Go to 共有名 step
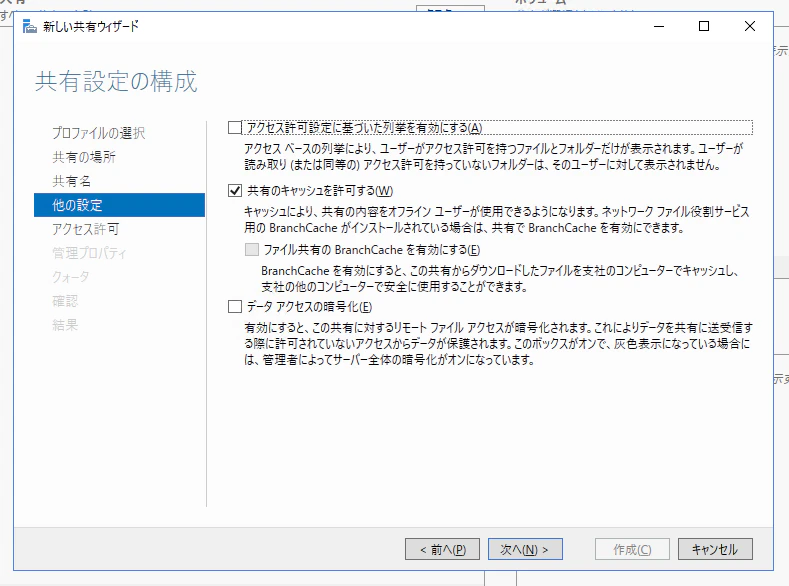The image size is (789, 586). (x=71, y=181)
